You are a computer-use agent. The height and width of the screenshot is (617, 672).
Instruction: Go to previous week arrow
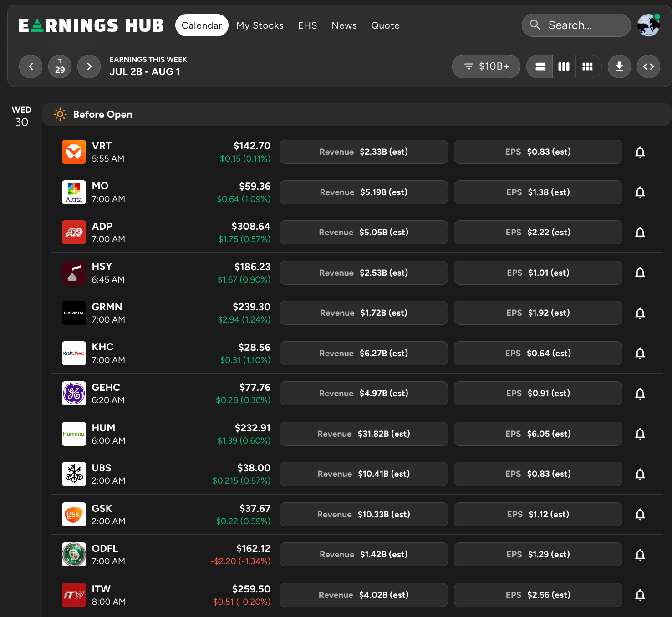31,66
